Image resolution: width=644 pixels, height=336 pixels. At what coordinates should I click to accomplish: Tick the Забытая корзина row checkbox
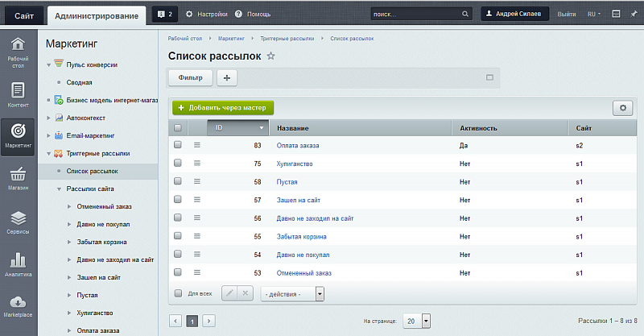coord(178,237)
